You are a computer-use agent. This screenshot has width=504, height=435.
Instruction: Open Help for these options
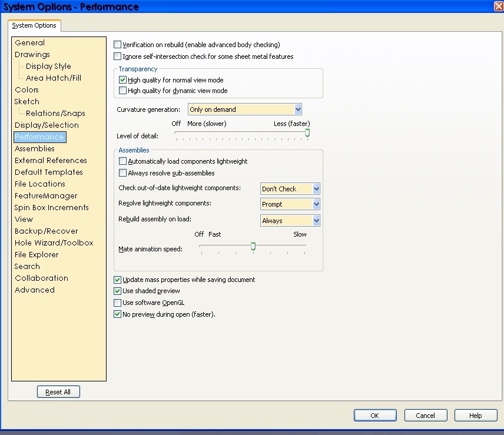point(475,416)
